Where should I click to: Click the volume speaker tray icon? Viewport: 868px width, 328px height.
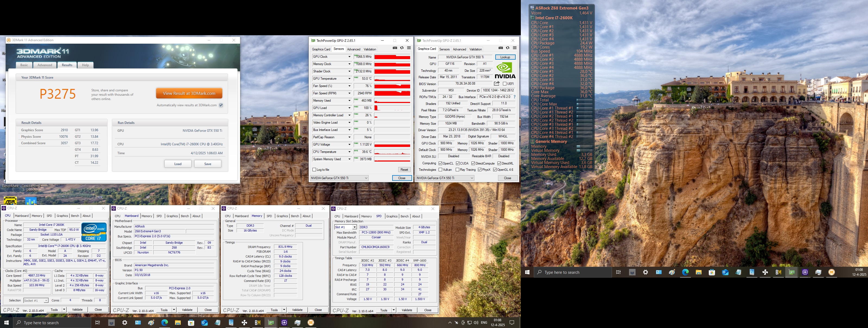[476, 323]
